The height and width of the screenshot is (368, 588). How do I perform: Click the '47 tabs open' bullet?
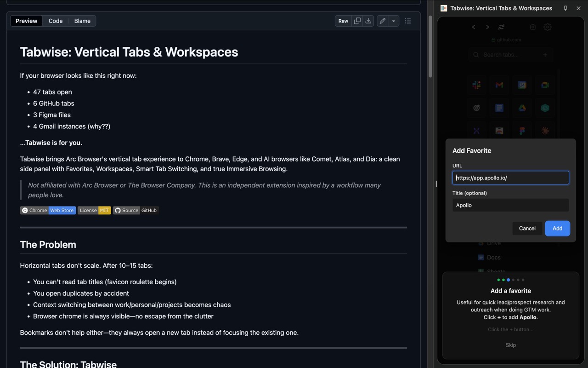pos(52,92)
